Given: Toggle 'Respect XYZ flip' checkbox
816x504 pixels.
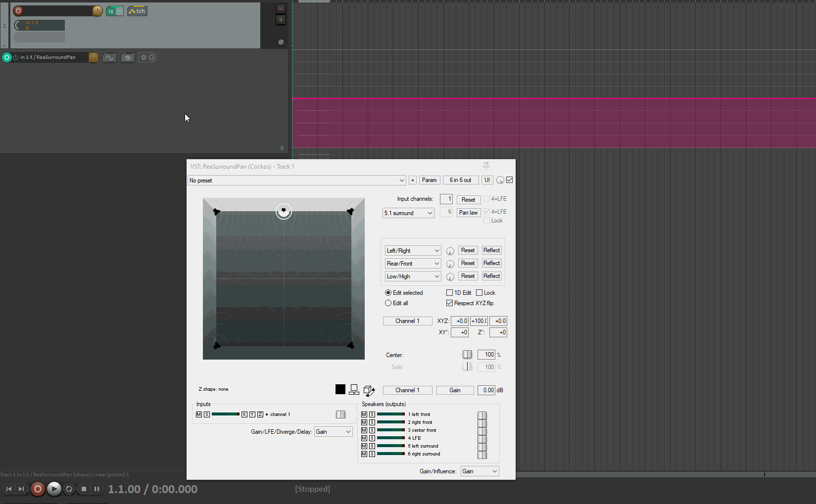Looking at the screenshot, I should pyautogui.click(x=449, y=303).
